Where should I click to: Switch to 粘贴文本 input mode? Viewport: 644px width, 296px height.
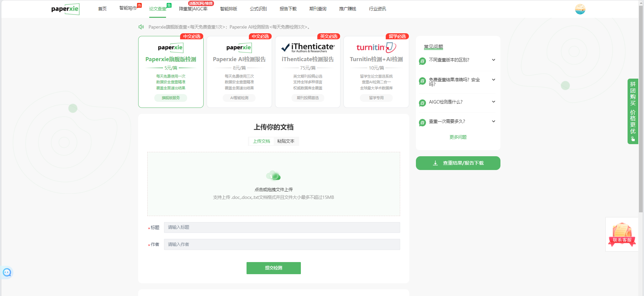coord(286,141)
